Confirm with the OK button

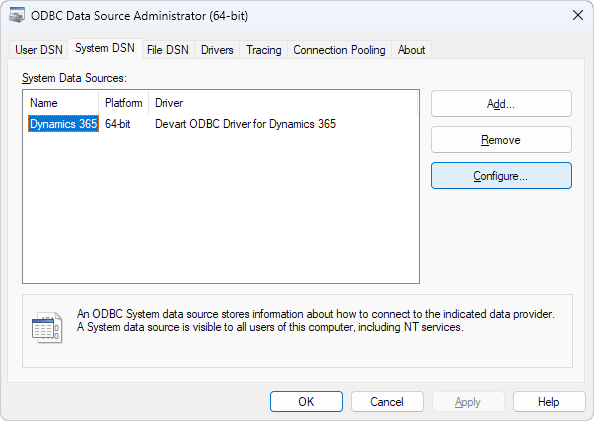click(x=306, y=402)
